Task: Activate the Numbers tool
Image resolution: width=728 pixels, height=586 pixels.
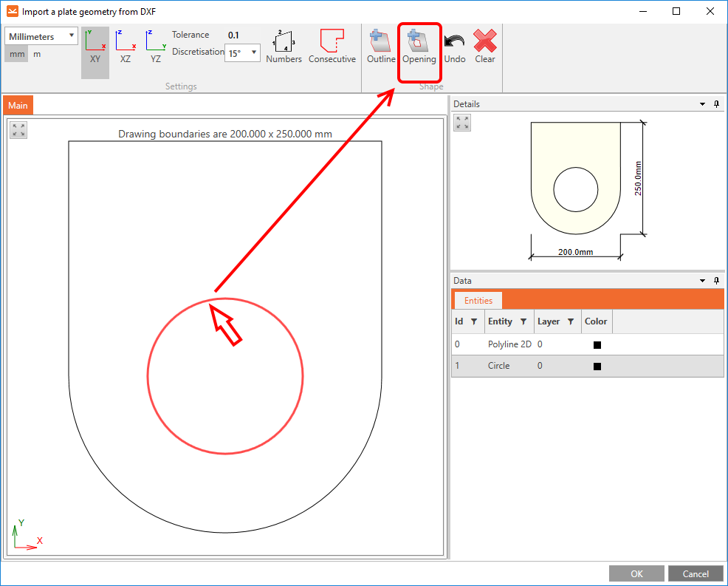Action: tap(284, 47)
